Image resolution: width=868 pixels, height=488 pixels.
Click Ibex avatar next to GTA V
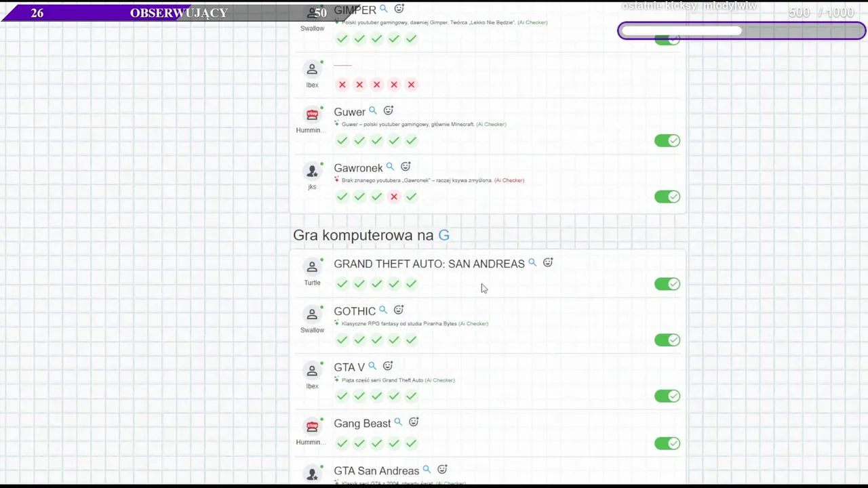pyautogui.click(x=312, y=371)
